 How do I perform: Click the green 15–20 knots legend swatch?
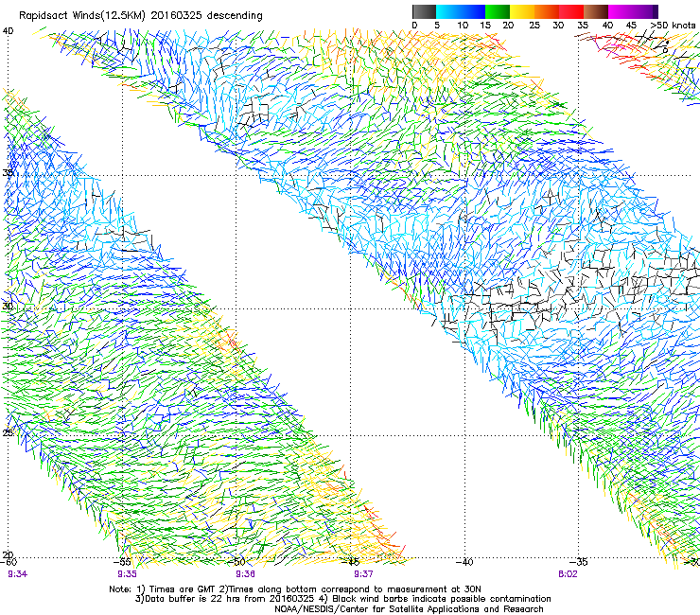click(x=498, y=11)
